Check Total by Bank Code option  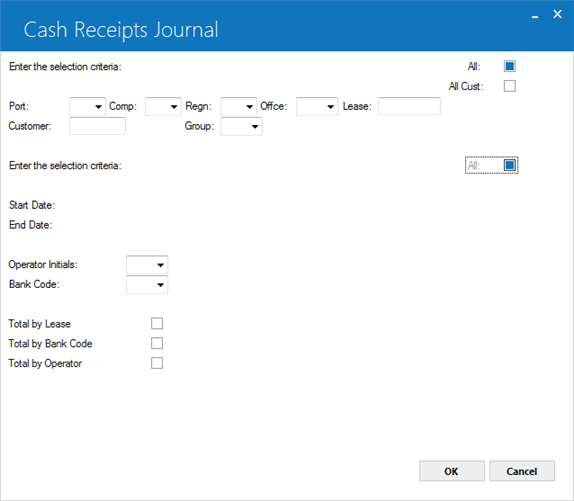pyautogui.click(x=157, y=343)
